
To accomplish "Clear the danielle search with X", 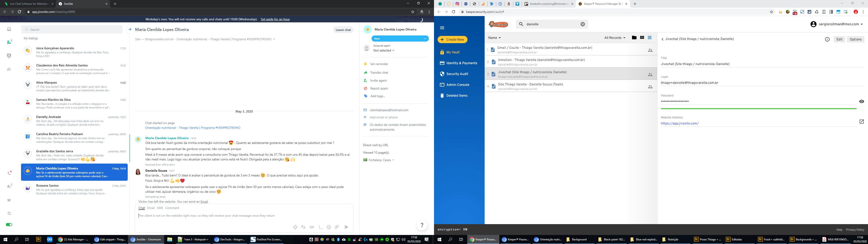I will click(x=583, y=24).
